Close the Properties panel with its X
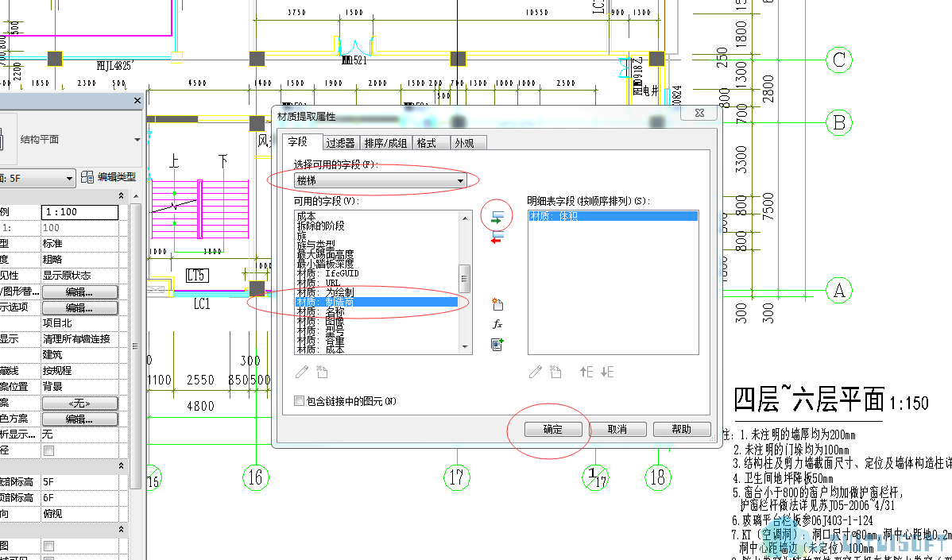Image resolution: width=952 pixels, height=560 pixels. (137, 101)
